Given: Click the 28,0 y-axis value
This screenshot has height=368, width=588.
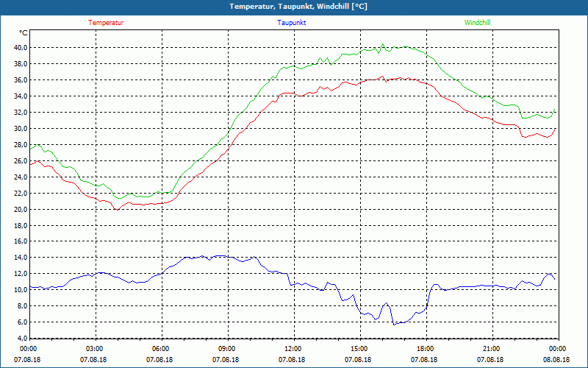Looking at the screenshot, I should tap(21, 144).
